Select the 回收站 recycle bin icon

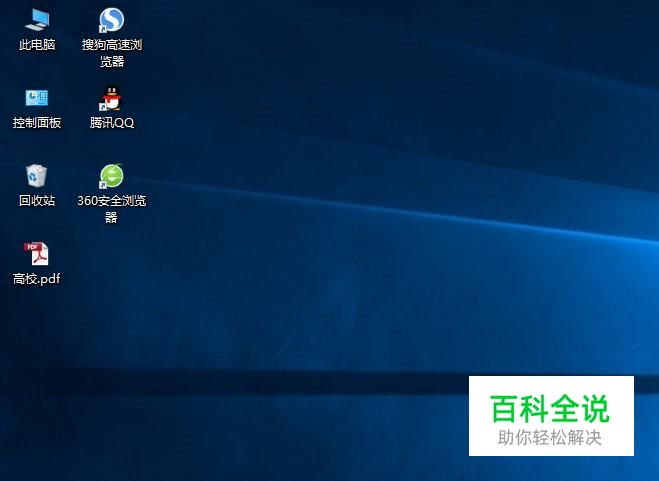(x=37, y=175)
